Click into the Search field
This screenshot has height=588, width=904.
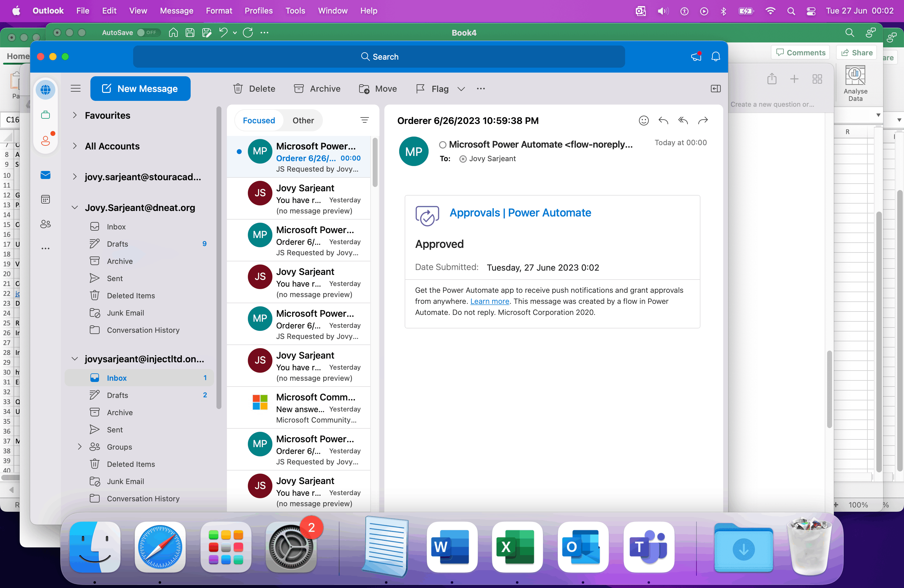(x=379, y=57)
